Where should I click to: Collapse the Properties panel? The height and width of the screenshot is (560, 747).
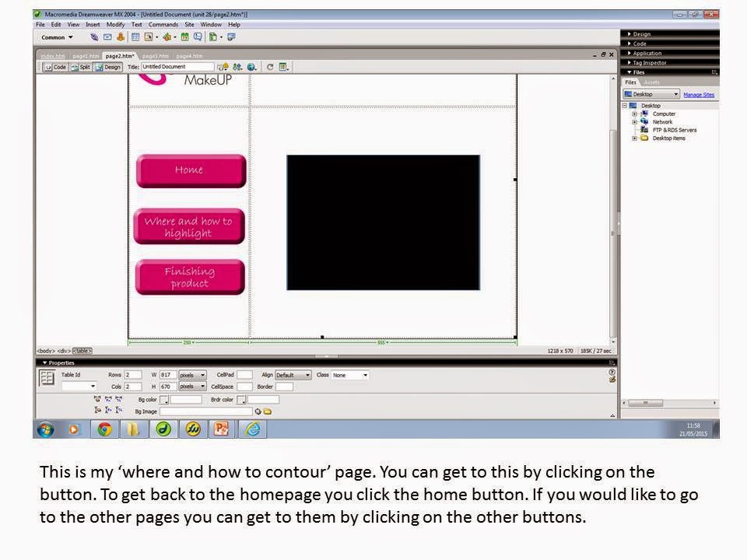58,363
